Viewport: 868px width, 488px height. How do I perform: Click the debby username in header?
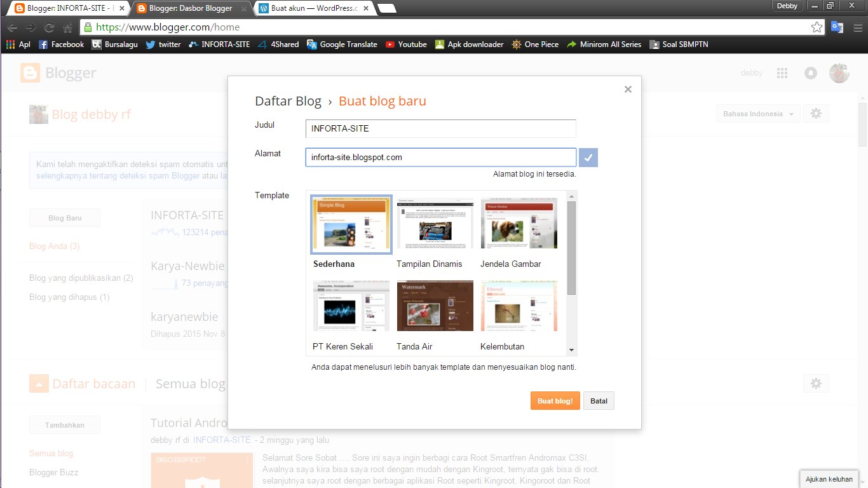click(x=752, y=73)
